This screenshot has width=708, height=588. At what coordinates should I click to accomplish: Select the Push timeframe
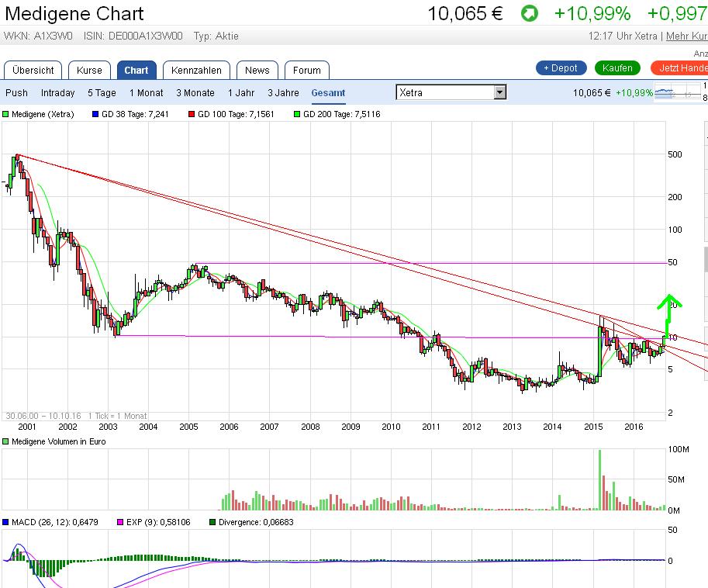(17, 92)
